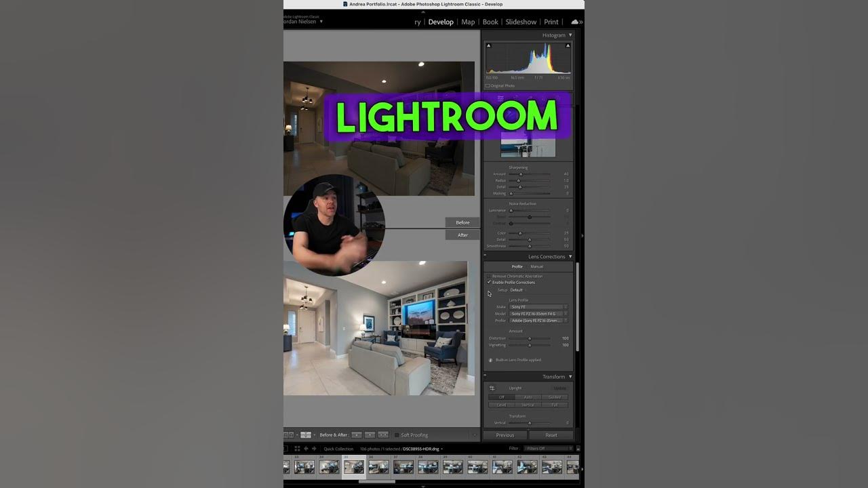Open the Develop module

point(441,22)
